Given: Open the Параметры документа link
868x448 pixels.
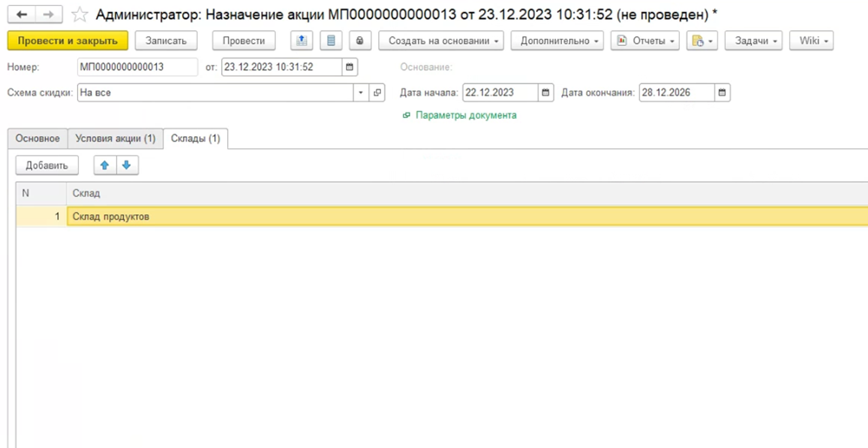Looking at the screenshot, I should [x=465, y=115].
